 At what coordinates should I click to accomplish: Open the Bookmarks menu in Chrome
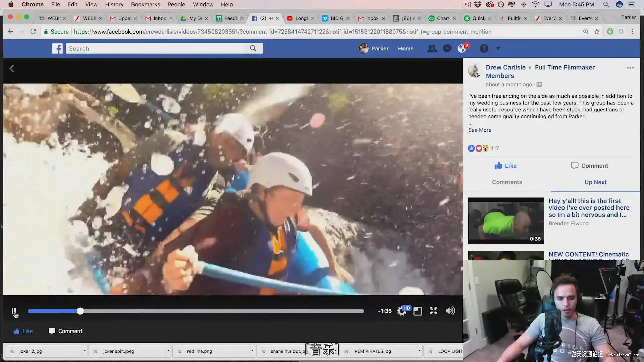(x=145, y=4)
